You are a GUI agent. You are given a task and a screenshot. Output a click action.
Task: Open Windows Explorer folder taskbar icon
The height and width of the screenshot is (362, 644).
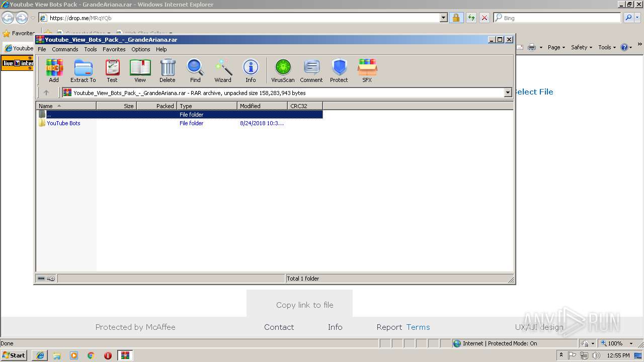tap(57, 355)
